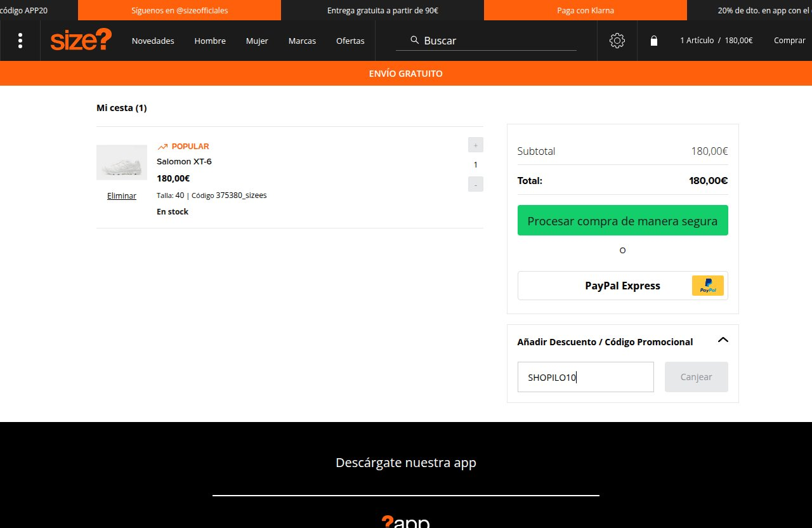
Task: Click the Canjear button
Action: (697, 377)
